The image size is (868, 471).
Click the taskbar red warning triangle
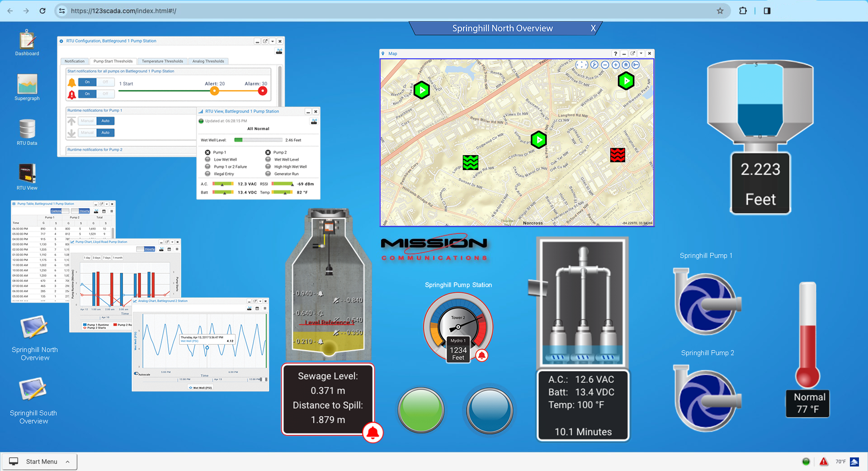(824, 461)
